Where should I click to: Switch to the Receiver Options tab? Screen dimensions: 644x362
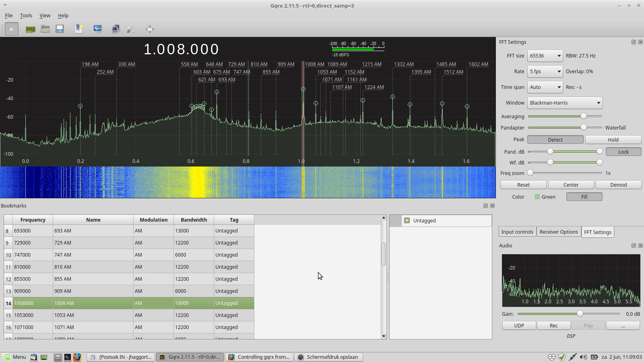(x=558, y=232)
